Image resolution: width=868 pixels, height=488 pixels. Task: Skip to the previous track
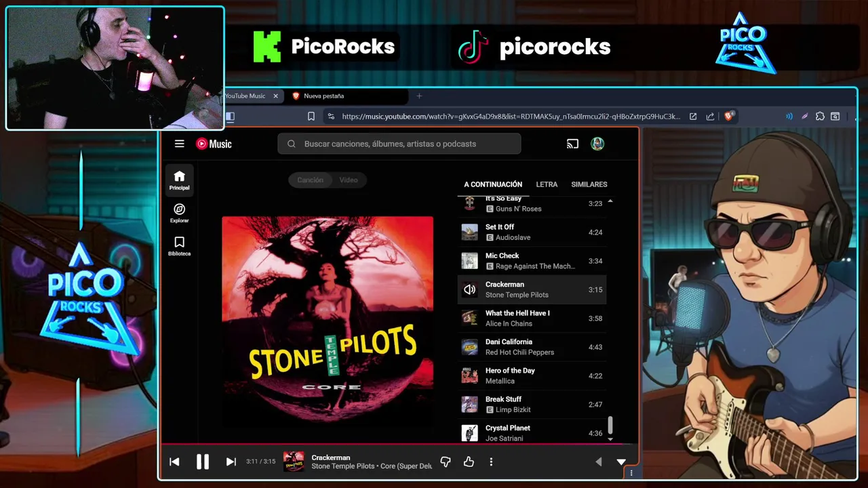coord(174,462)
